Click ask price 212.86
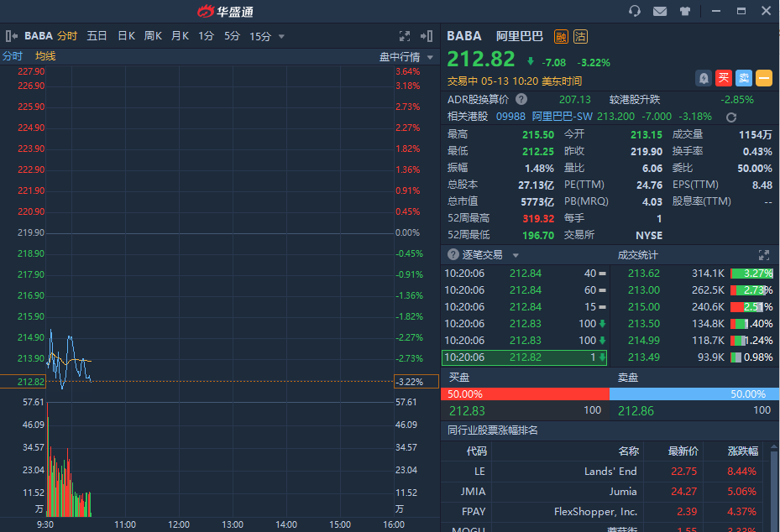The width and height of the screenshot is (780, 532). [636, 411]
